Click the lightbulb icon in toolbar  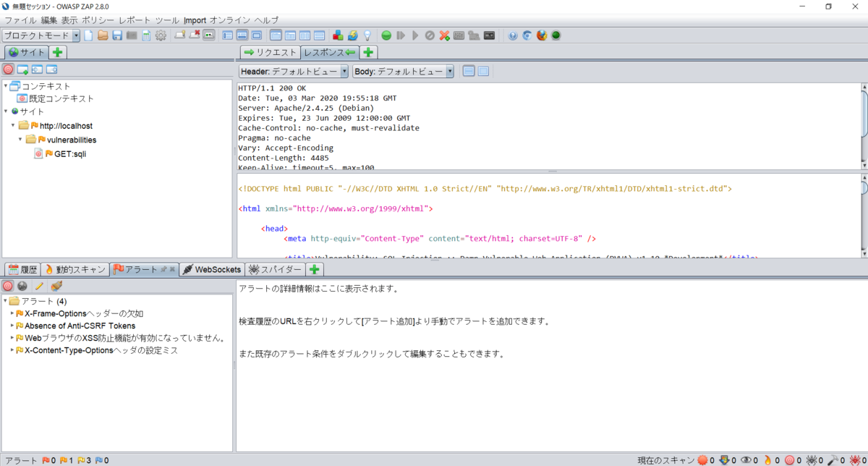click(x=367, y=35)
